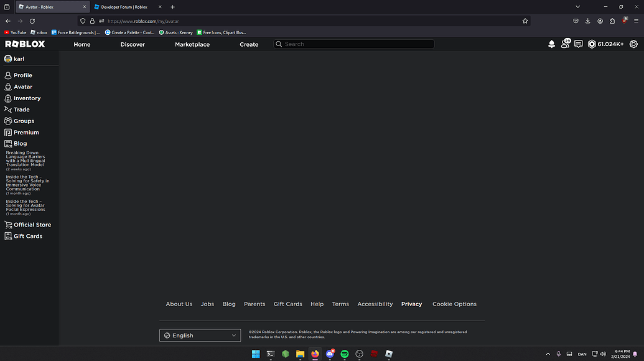Open Avatar in the sidebar
Image resolution: width=644 pixels, height=361 pixels.
(x=19, y=87)
